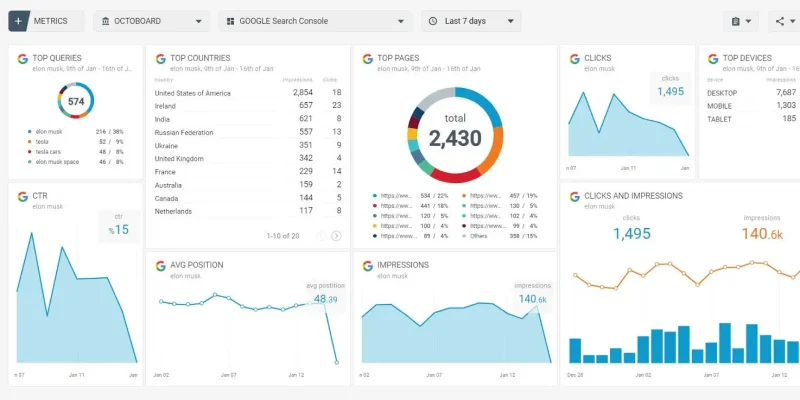Click the 'tesla cars' legend entry
This screenshot has width=800, height=400.
coord(76,152)
